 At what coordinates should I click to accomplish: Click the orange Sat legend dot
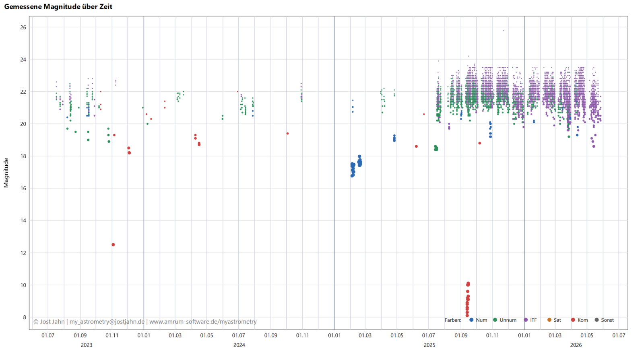(x=549, y=320)
